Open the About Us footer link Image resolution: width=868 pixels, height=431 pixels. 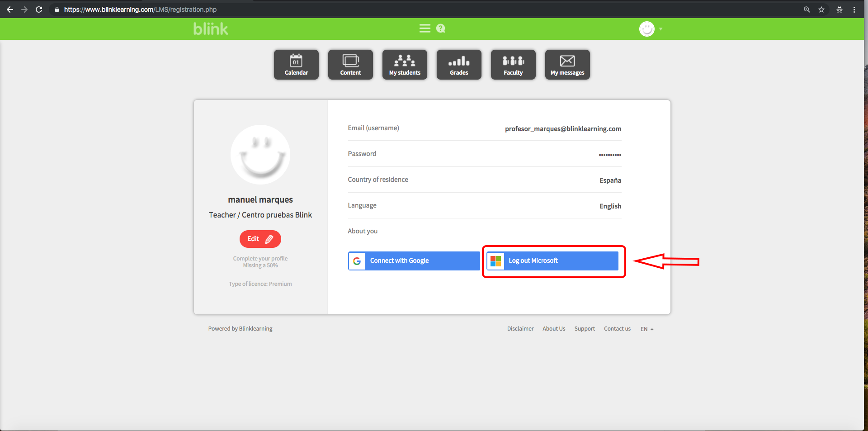(x=554, y=329)
